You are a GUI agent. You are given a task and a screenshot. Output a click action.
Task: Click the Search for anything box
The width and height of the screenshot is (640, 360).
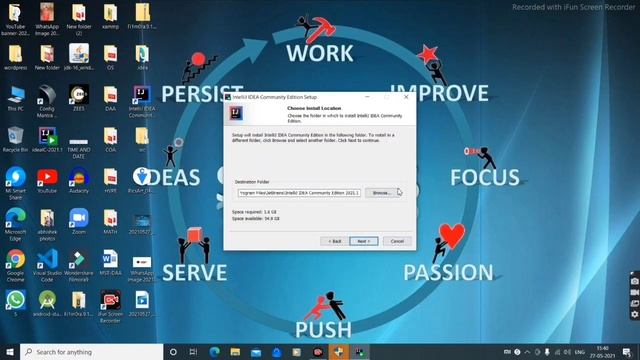pyautogui.click(x=91, y=352)
